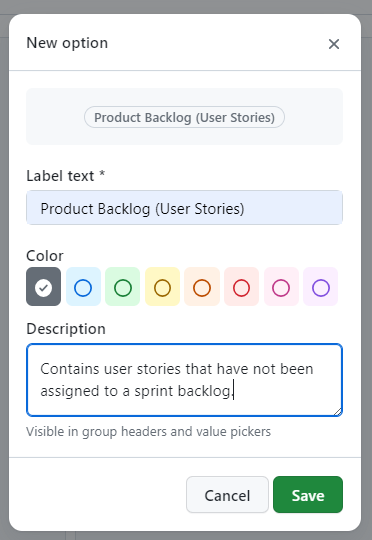This screenshot has width=372, height=540.
Task: Select the gray color swatch
Action: [43, 287]
